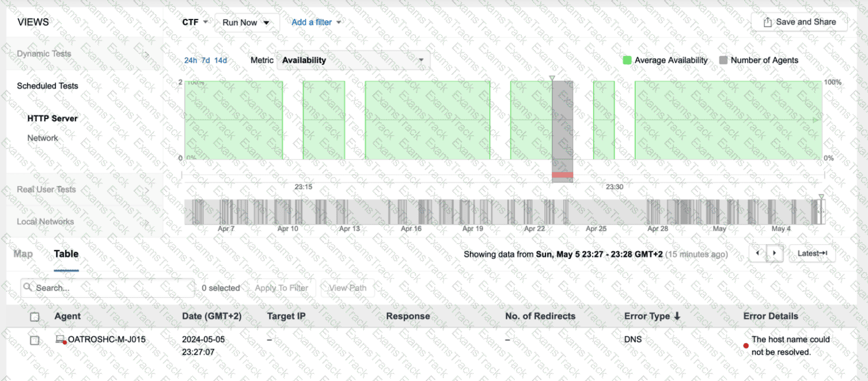Switch to the Map tab
This screenshot has width=868, height=381.
coord(23,254)
